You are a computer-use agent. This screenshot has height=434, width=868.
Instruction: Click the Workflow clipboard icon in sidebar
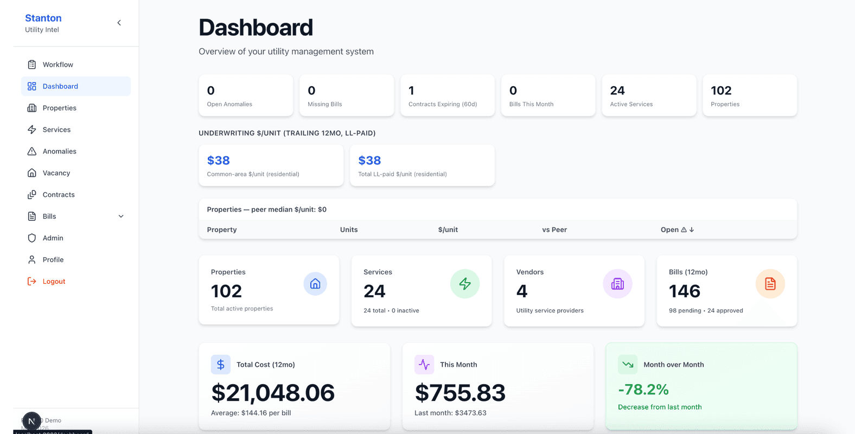[x=32, y=65]
